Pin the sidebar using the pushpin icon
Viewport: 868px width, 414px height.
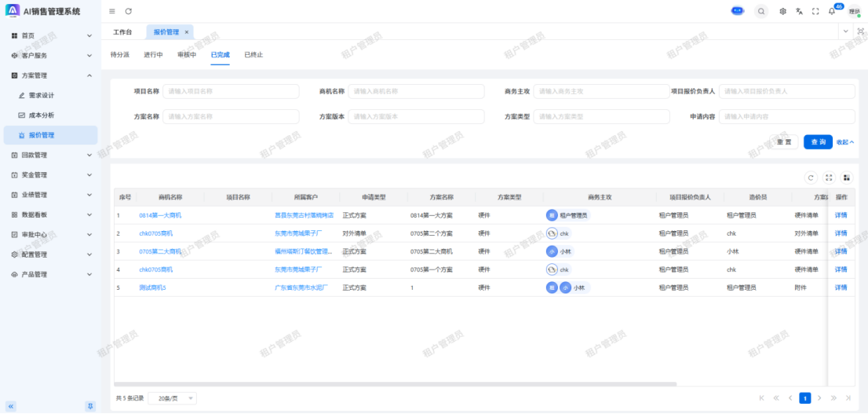pos(89,405)
